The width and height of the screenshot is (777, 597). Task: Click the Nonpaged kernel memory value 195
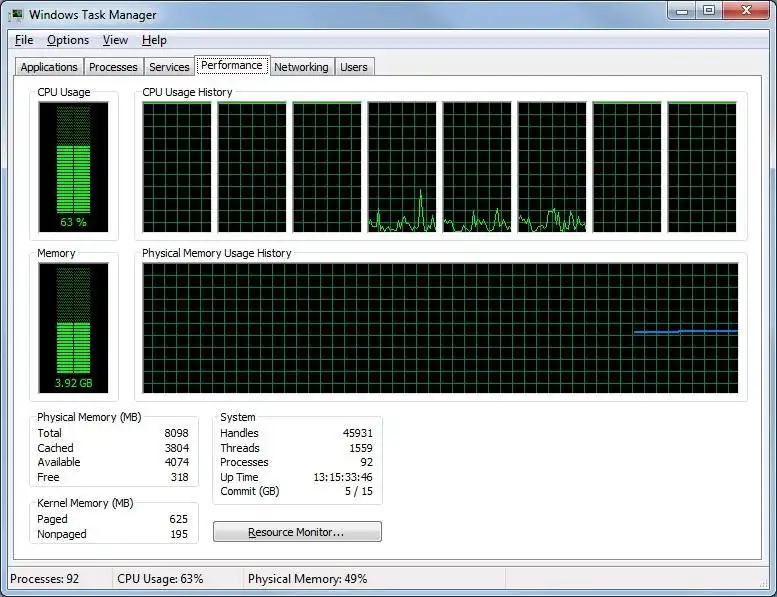tap(179, 534)
